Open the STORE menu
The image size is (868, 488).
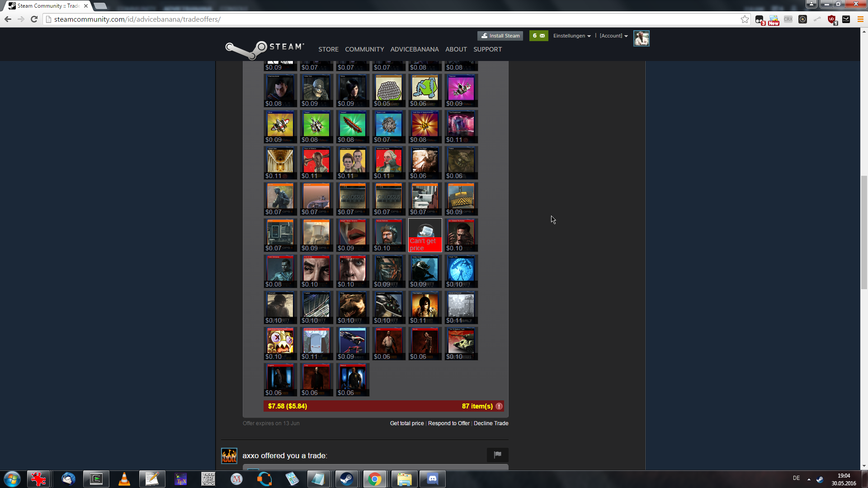click(328, 49)
